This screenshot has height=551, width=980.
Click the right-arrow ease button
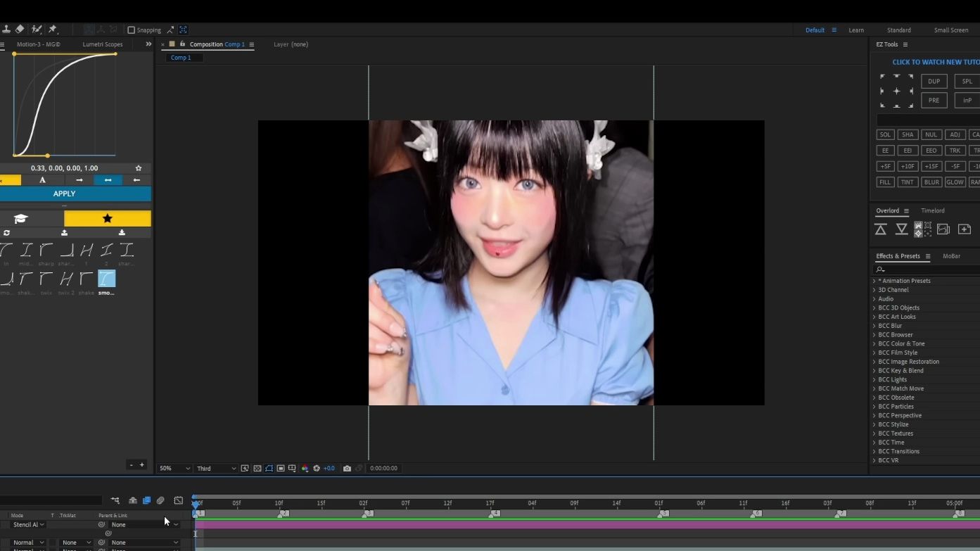point(79,180)
